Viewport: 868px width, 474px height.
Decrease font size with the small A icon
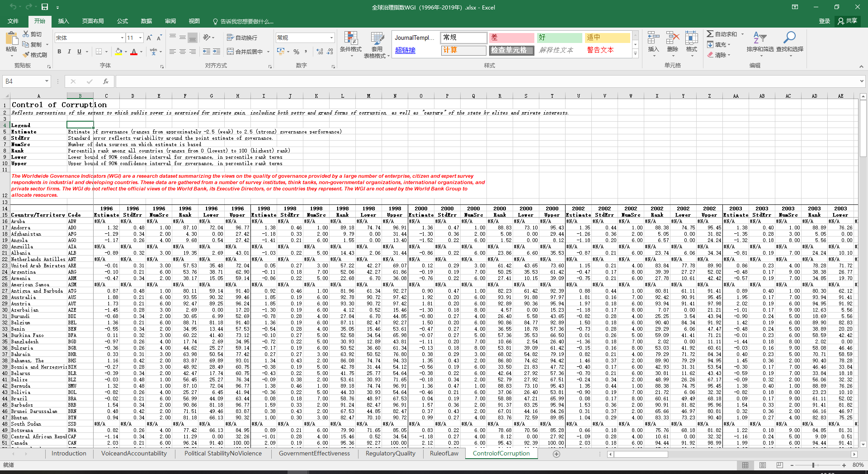159,38
